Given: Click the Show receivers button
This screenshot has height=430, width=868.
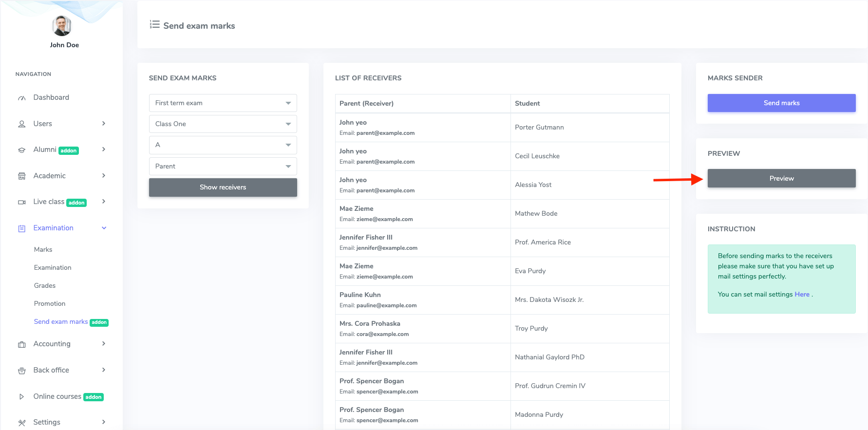Looking at the screenshot, I should pyautogui.click(x=223, y=187).
